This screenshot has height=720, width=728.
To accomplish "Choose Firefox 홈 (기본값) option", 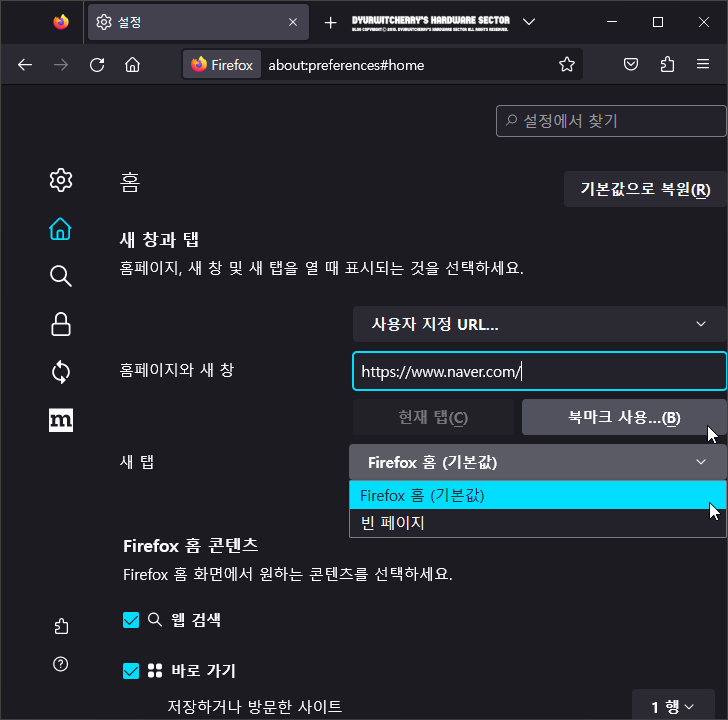I will coord(538,495).
